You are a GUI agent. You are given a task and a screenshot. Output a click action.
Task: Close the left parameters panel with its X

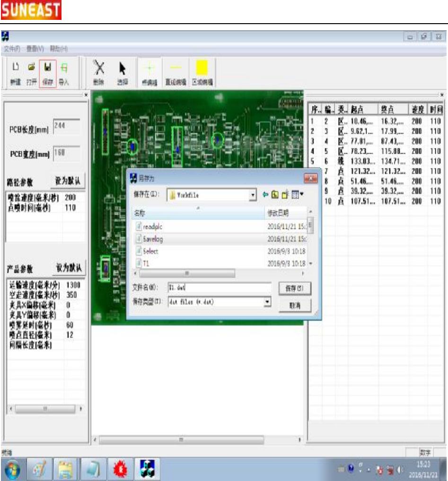[86, 95]
